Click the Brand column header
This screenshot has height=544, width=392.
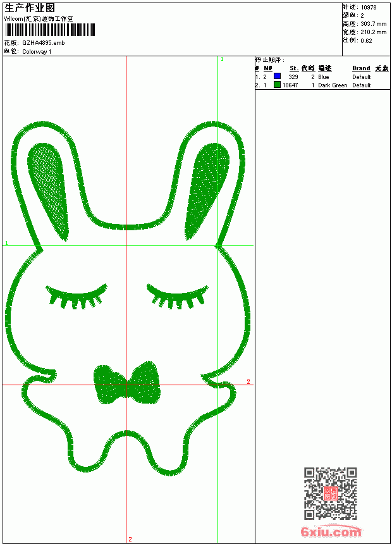tap(361, 68)
